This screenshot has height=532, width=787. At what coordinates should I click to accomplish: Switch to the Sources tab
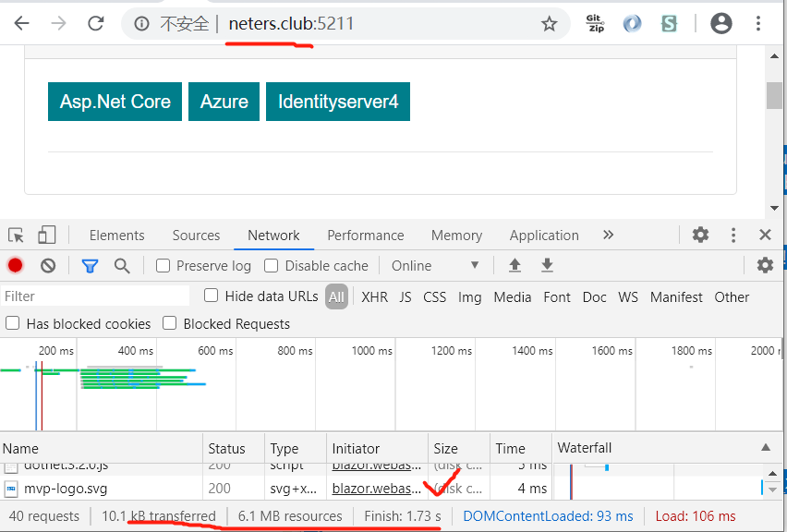point(196,236)
